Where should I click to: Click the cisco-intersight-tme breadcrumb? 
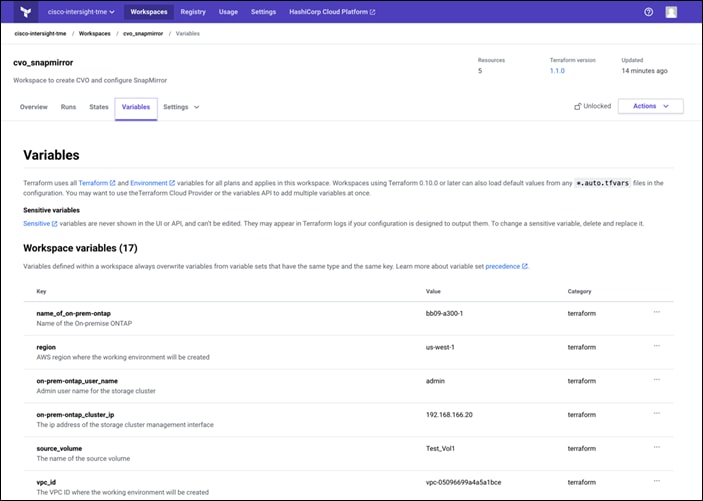pos(40,34)
